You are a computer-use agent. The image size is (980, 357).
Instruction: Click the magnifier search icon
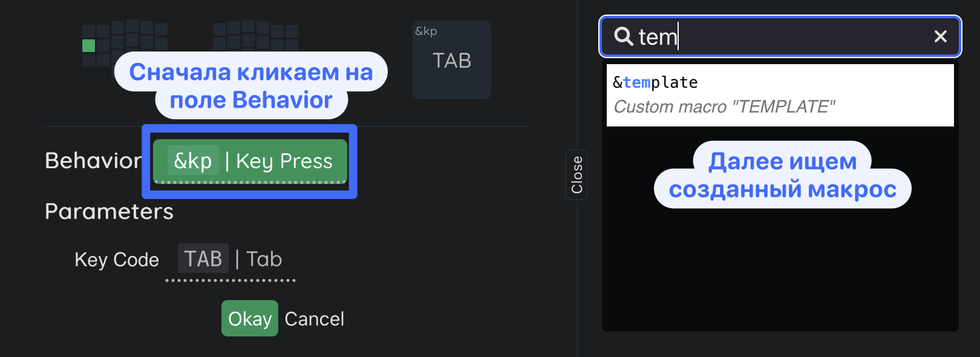pyautogui.click(x=623, y=36)
